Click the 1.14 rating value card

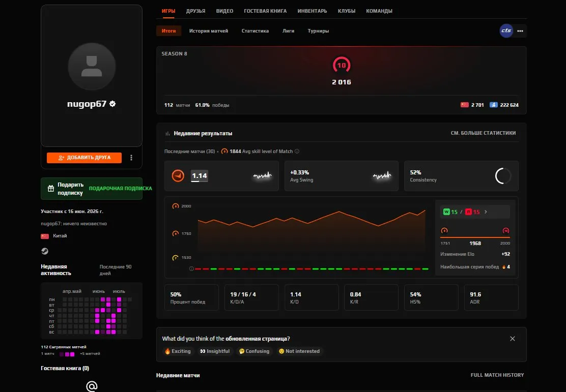pos(221,176)
